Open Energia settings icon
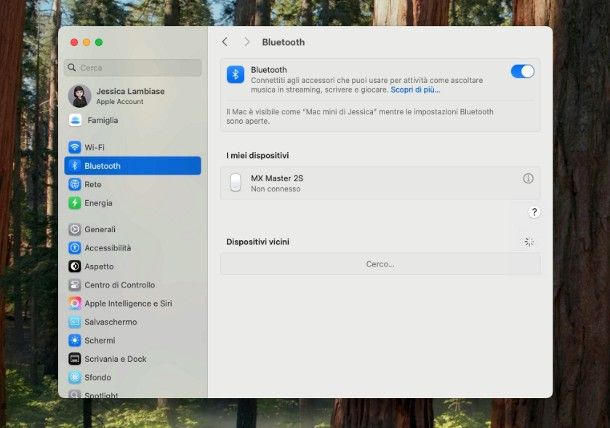Viewport: 610px width, 428px height. coord(75,203)
